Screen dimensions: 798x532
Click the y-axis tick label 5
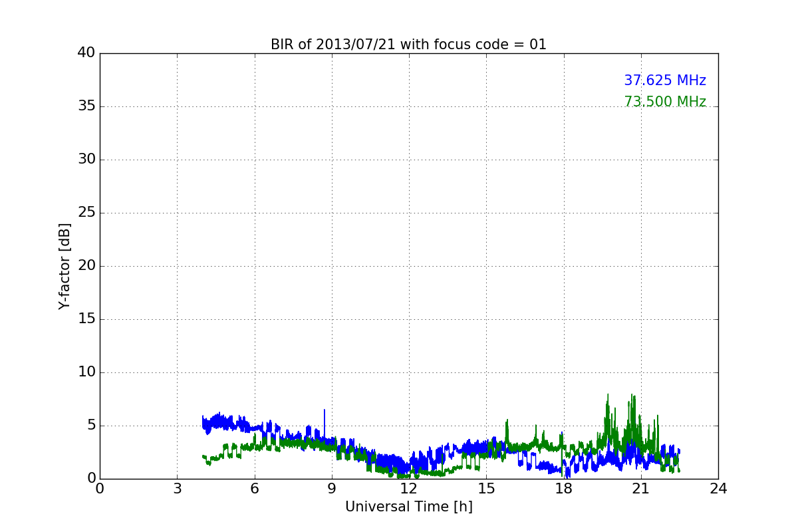pos(90,426)
